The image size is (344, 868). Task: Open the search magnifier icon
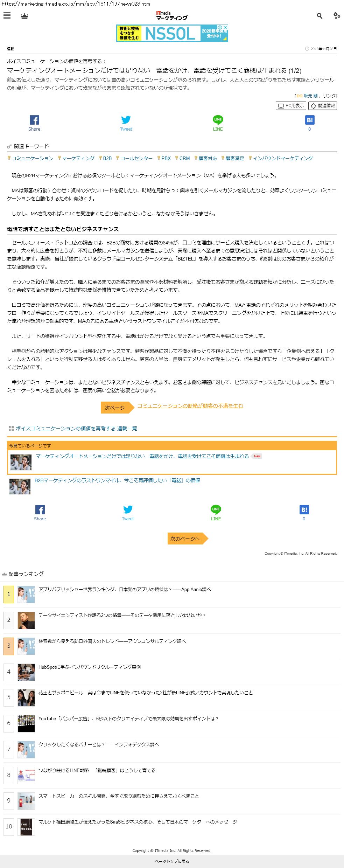(320, 16)
